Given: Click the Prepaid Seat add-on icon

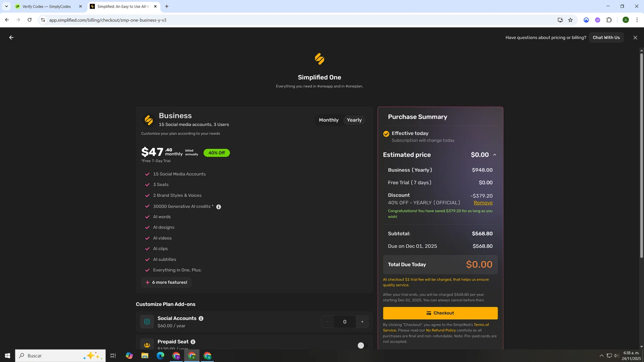Looking at the screenshot, I should point(147,344).
